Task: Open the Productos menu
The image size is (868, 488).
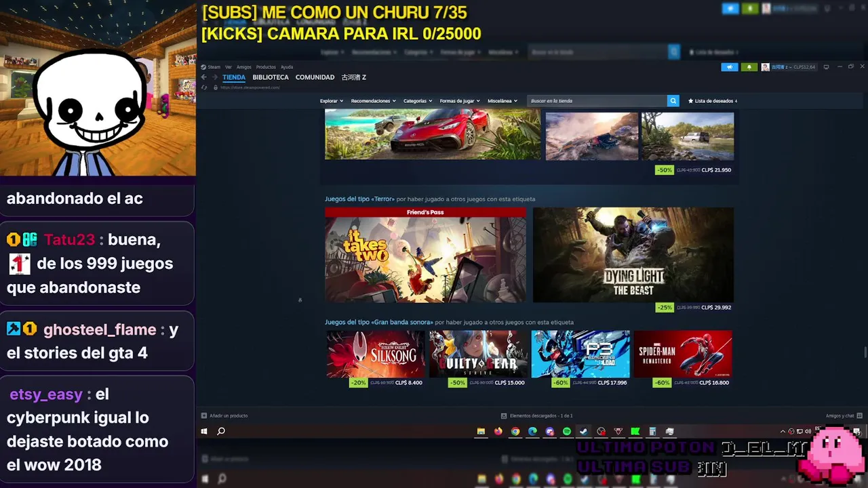Action: click(x=266, y=67)
